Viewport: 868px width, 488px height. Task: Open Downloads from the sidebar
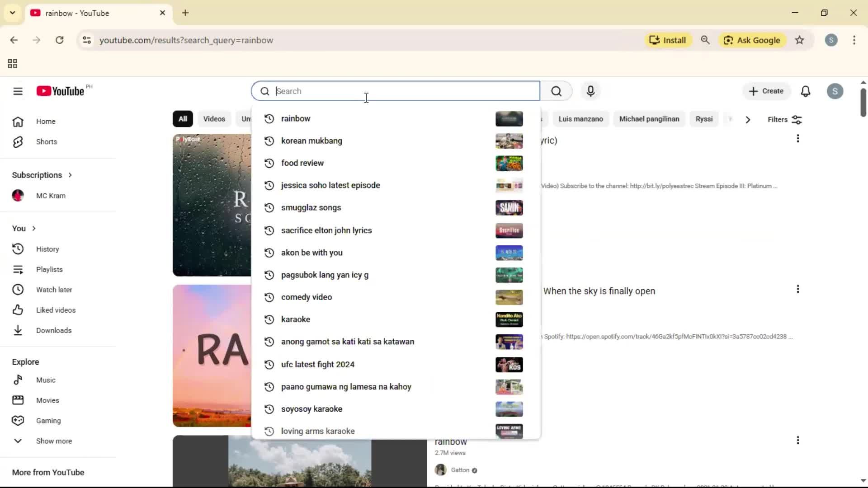(54, 330)
